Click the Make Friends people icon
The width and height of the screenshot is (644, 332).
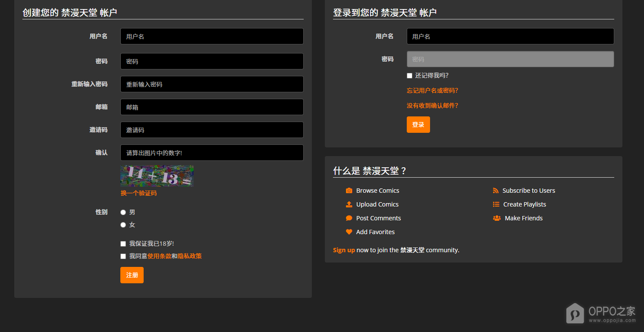coord(497,218)
